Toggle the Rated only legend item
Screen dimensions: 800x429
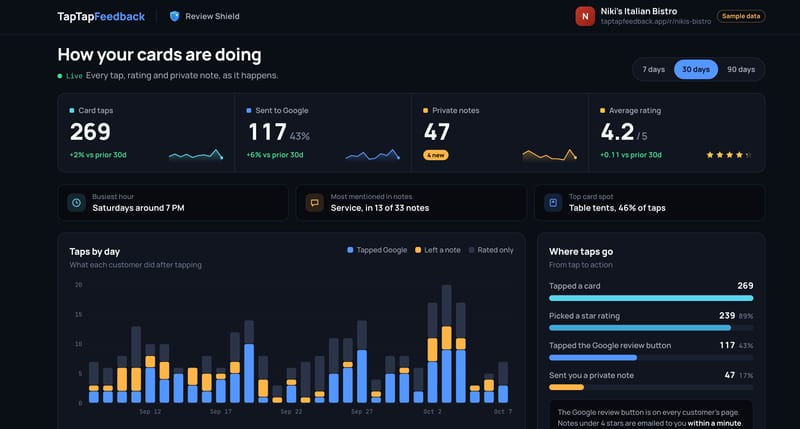(x=491, y=250)
